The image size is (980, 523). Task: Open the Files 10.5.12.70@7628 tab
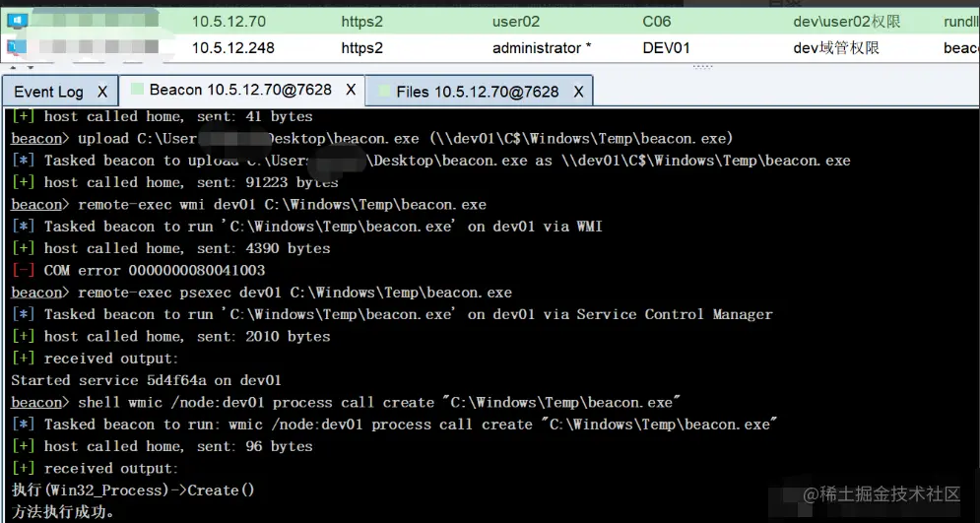(x=478, y=92)
